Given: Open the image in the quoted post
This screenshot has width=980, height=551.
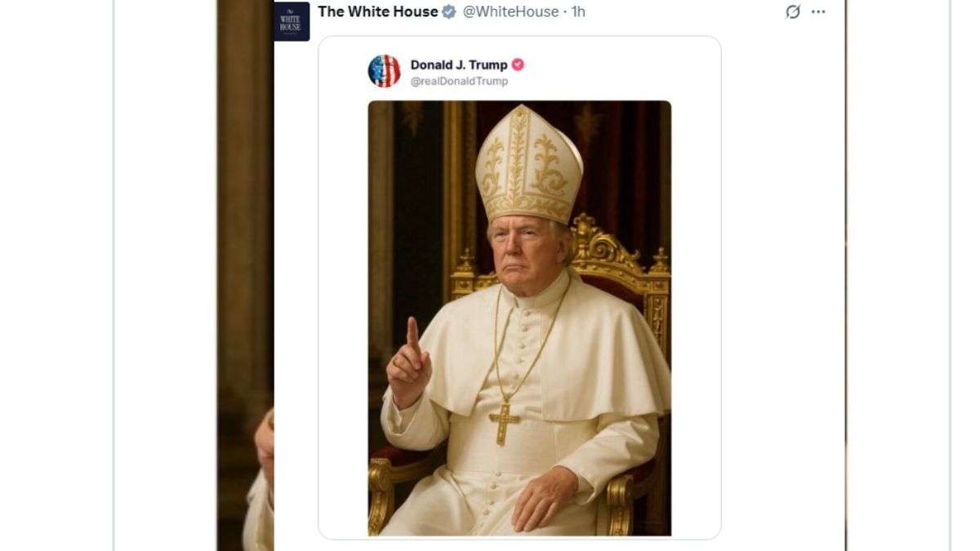Looking at the screenshot, I should [519, 318].
